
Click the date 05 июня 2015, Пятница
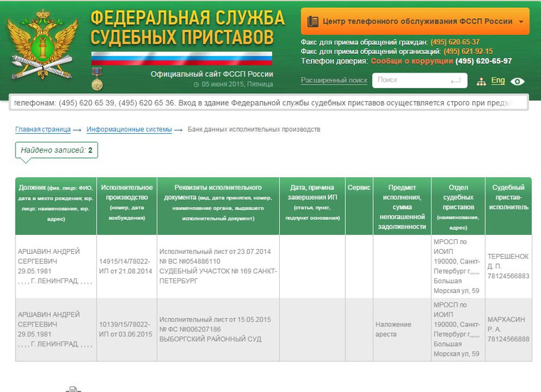[237, 84]
